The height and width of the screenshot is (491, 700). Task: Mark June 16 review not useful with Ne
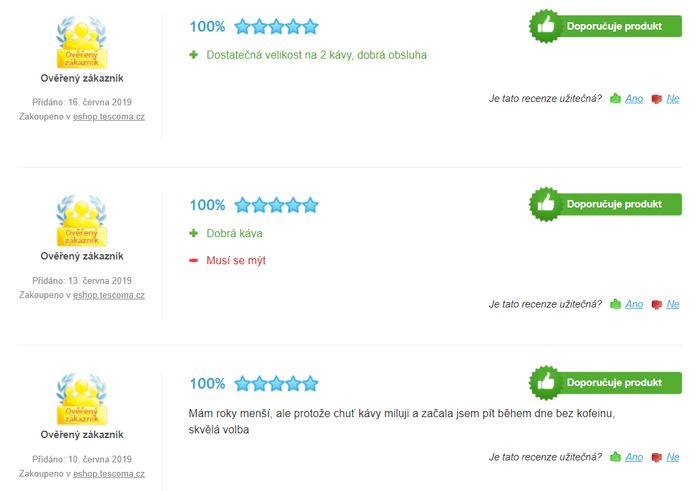pyautogui.click(x=673, y=99)
